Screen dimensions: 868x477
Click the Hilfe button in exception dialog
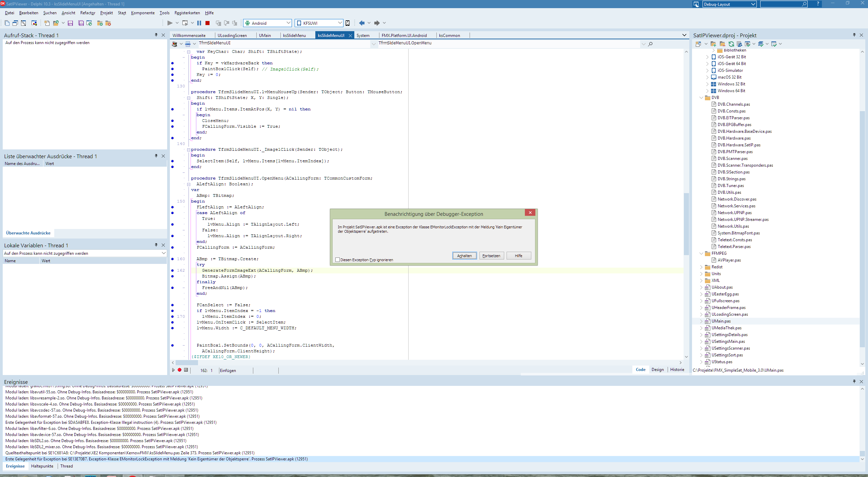519,256
